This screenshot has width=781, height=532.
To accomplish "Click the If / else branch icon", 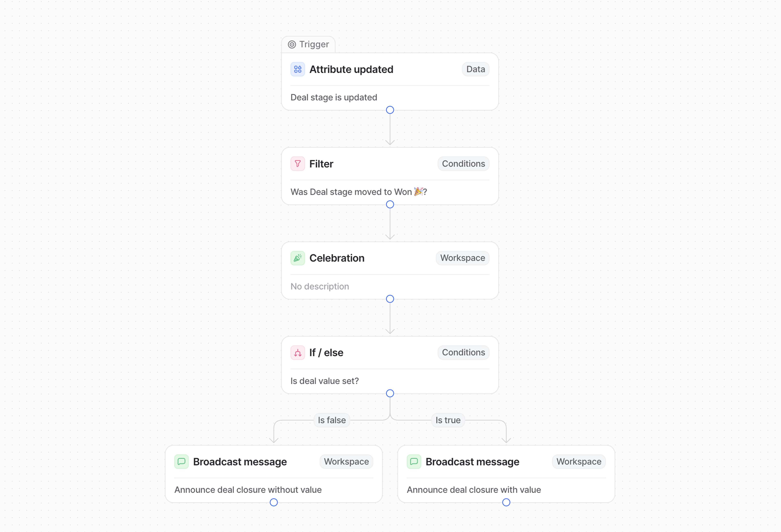I will 297,353.
